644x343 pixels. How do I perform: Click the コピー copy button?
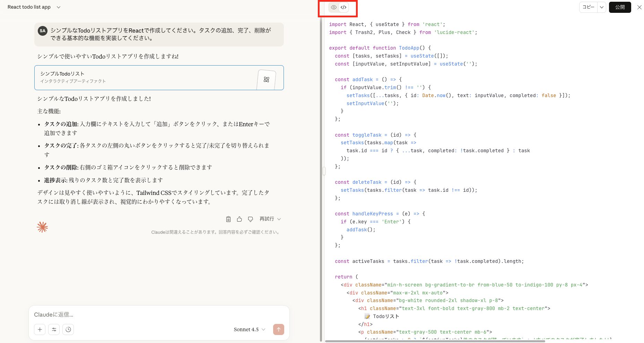(x=588, y=7)
